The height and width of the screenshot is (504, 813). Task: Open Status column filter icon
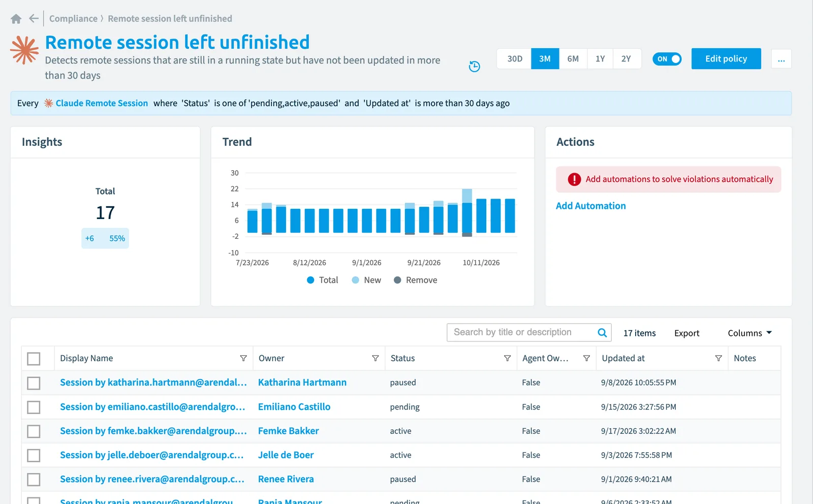507,358
